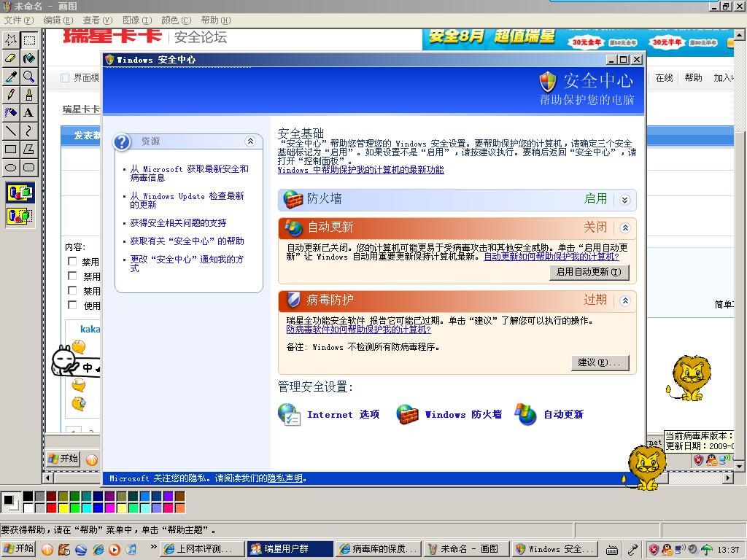
Task: Show hidden quick launch icons via » arrow
Action: 153,547
